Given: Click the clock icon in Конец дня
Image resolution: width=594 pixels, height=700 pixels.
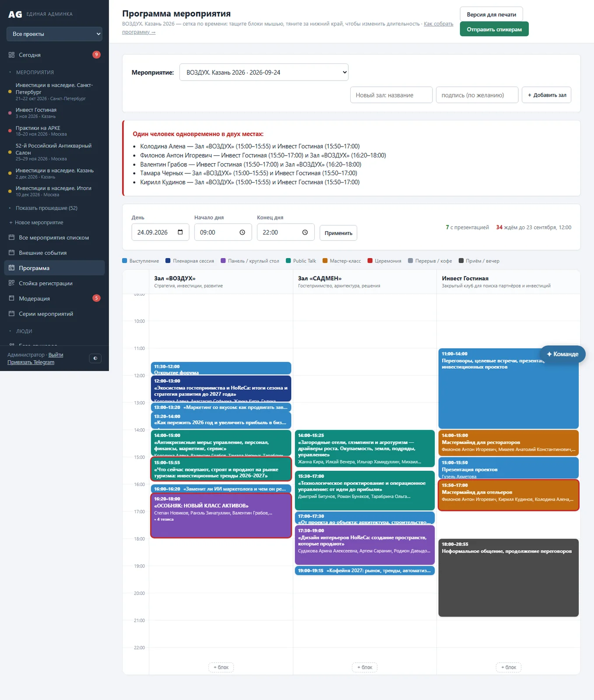Looking at the screenshot, I should (x=305, y=232).
